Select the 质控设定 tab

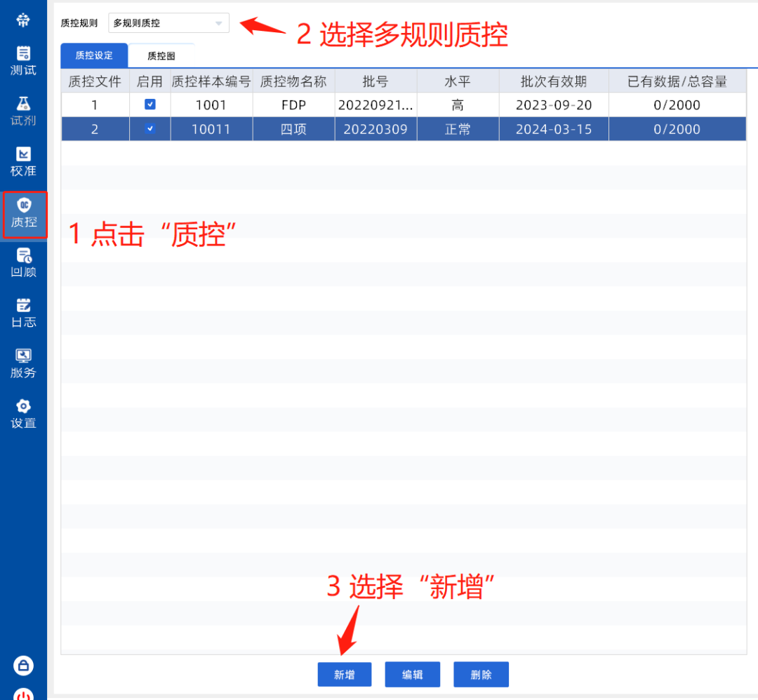tap(94, 55)
